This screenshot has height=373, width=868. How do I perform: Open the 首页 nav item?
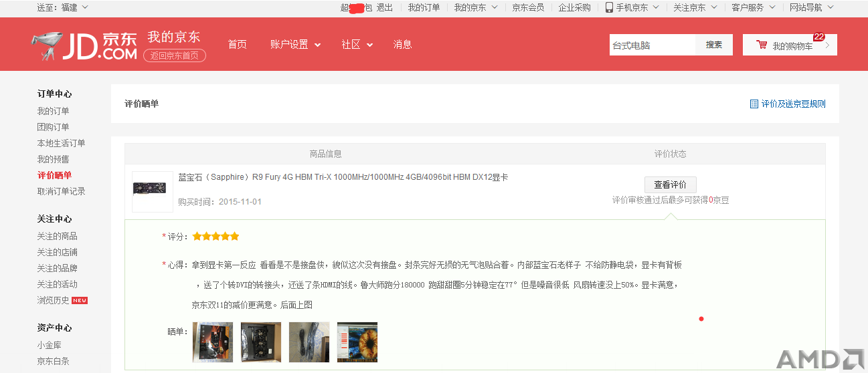(x=238, y=44)
